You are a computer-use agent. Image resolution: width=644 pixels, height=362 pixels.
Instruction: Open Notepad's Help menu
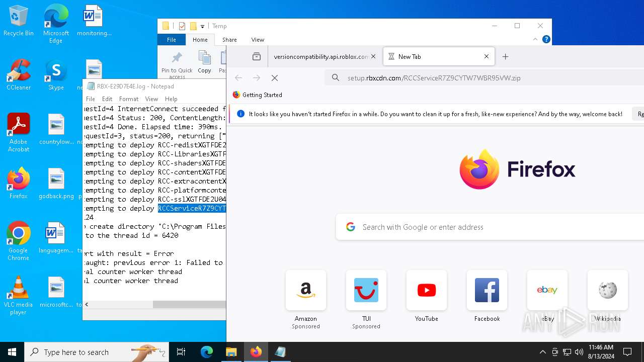pos(171,99)
